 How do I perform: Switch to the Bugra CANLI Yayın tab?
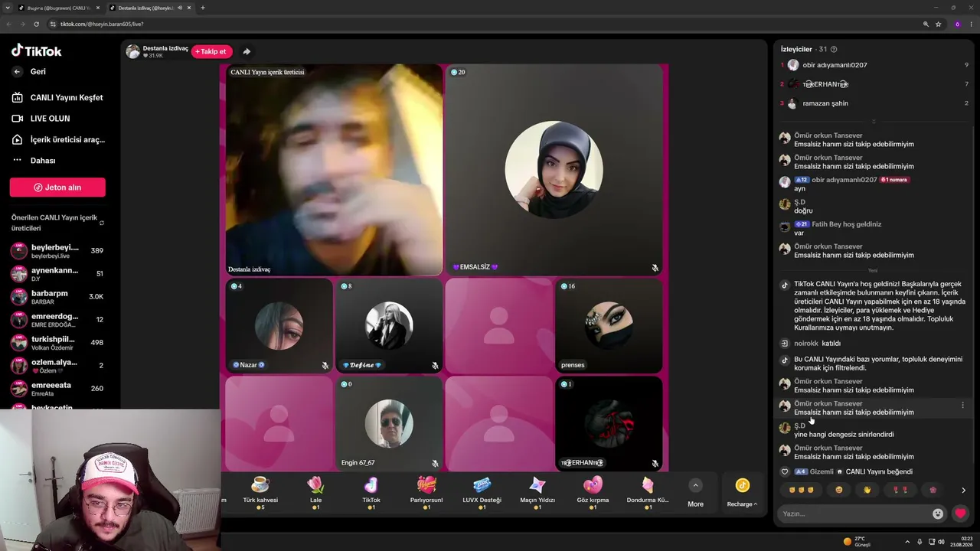pyautogui.click(x=58, y=8)
